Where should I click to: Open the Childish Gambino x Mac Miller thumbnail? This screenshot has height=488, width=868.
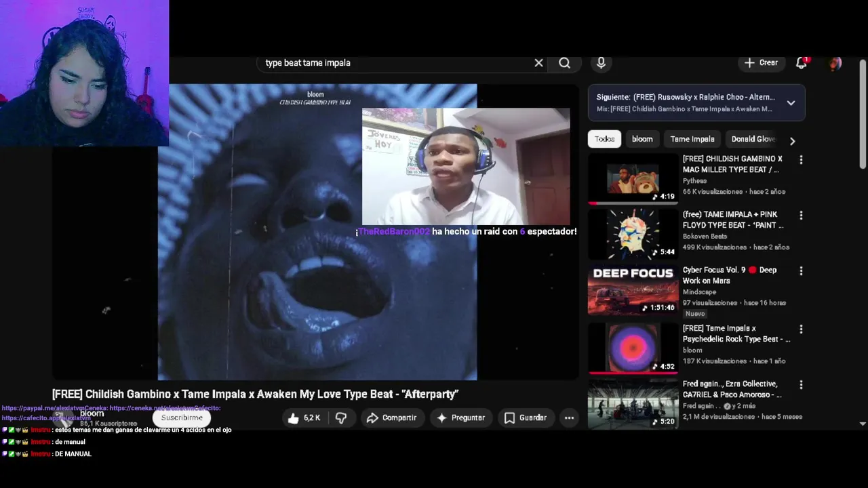pyautogui.click(x=633, y=179)
